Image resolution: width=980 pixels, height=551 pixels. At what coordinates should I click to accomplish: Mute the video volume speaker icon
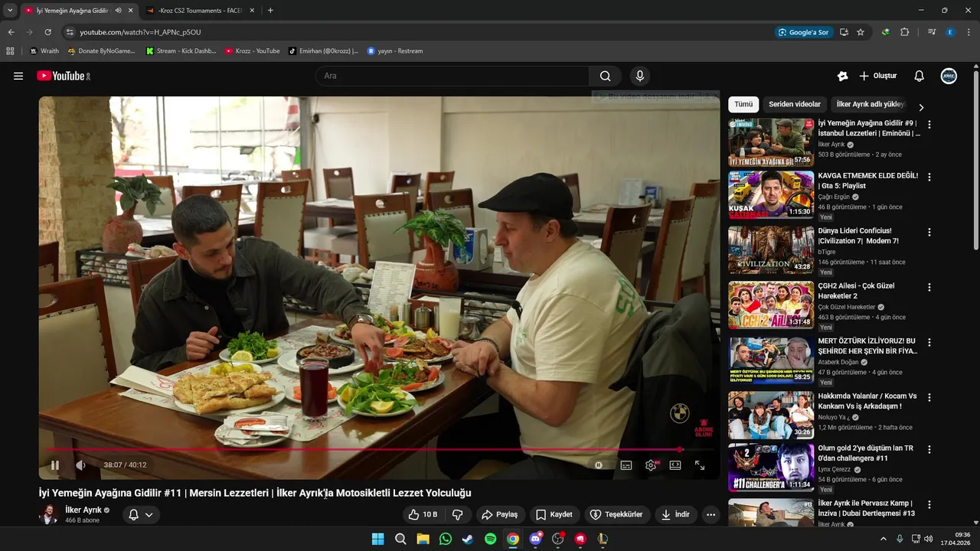pyautogui.click(x=81, y=465)
